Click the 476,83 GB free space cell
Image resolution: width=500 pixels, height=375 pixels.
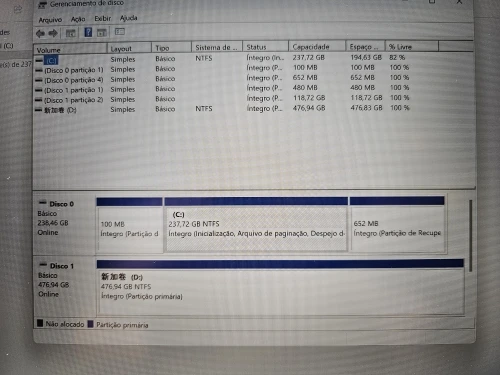366,108
